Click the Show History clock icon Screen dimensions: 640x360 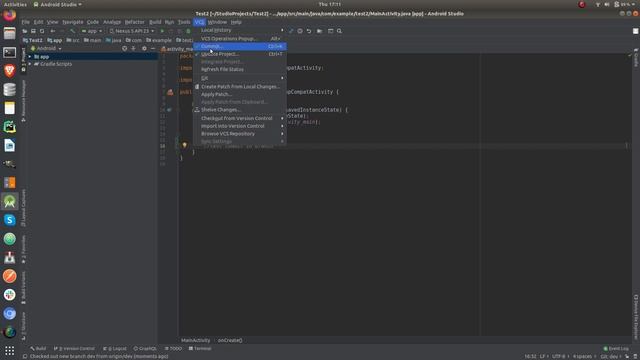click(300, 31)
